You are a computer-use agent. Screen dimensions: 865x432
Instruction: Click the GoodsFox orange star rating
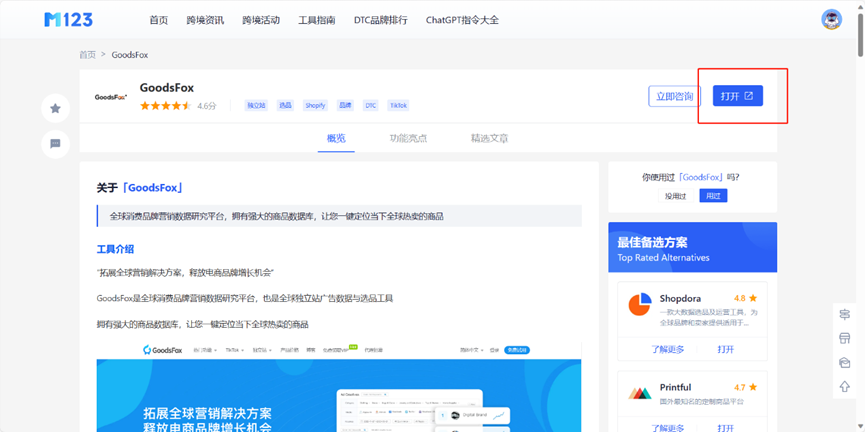tap(165, 105)
